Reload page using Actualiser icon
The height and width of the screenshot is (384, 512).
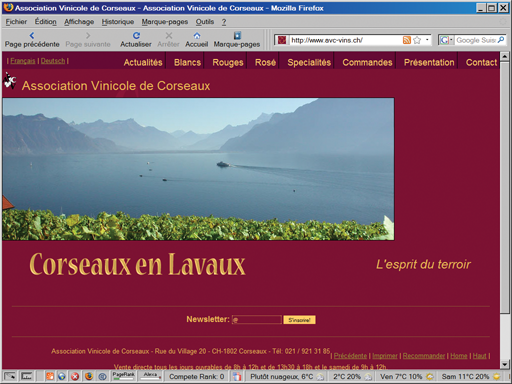[x=136, y=35]
